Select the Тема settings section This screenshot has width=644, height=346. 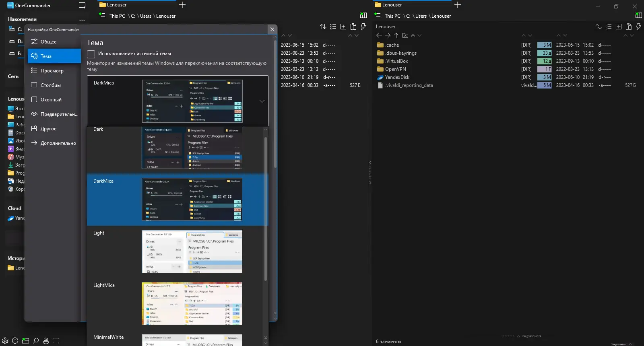coord(54,56)
